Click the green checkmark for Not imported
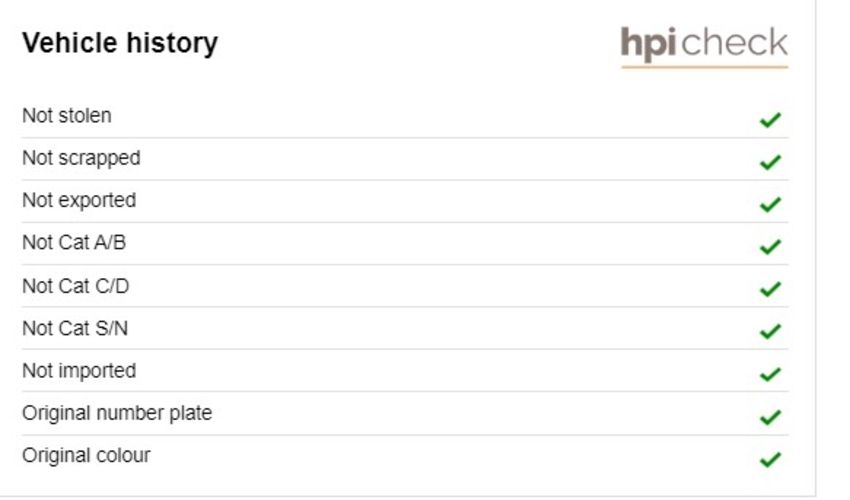This screenshot has height=500, width=850. point(770,374)
